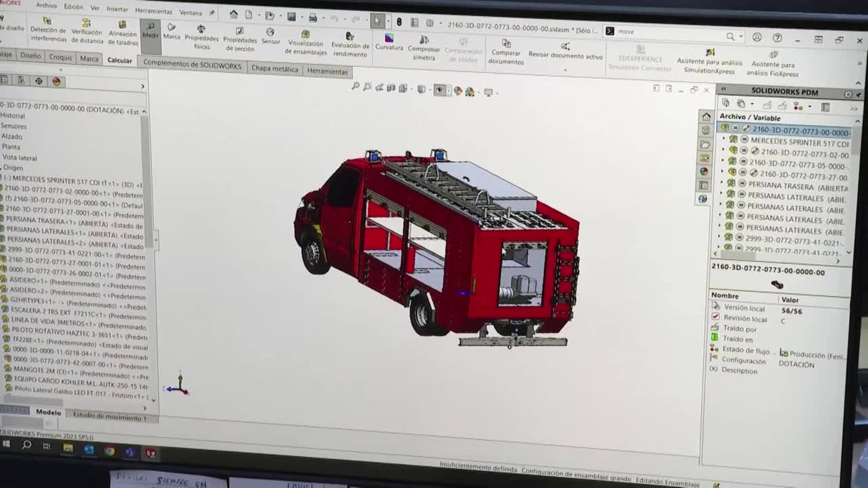Click the Medir measure tool icon
Image resolution: width=868 pixels, height=488 pixels.
pos(151,26)
